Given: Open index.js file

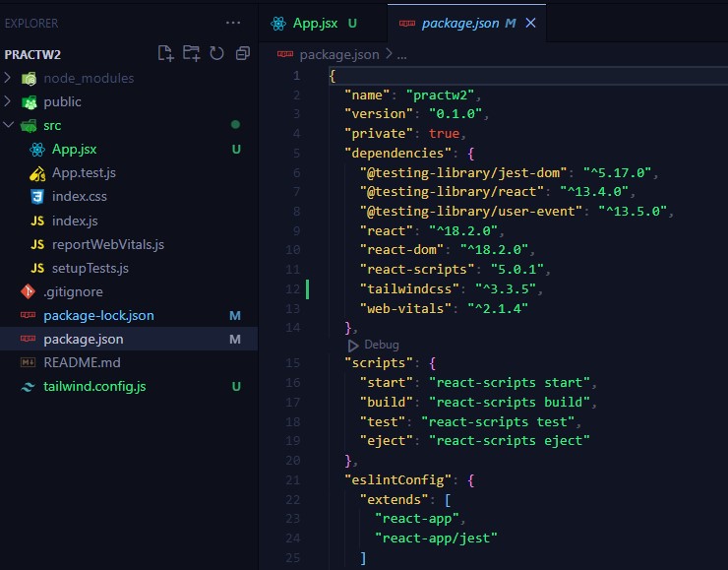Looking at the screenshot, I should pos(75,221).
